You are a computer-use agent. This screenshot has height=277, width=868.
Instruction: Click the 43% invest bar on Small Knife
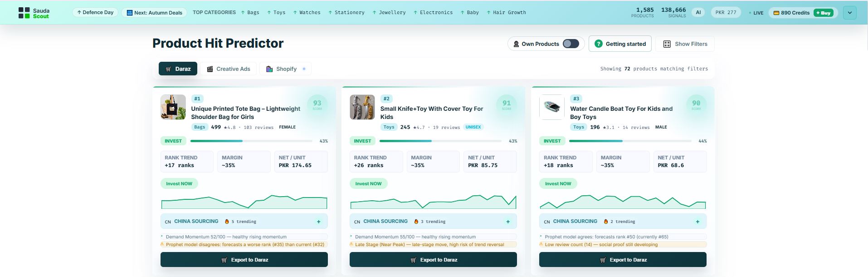pyautogui.click(x=440, y=141)
